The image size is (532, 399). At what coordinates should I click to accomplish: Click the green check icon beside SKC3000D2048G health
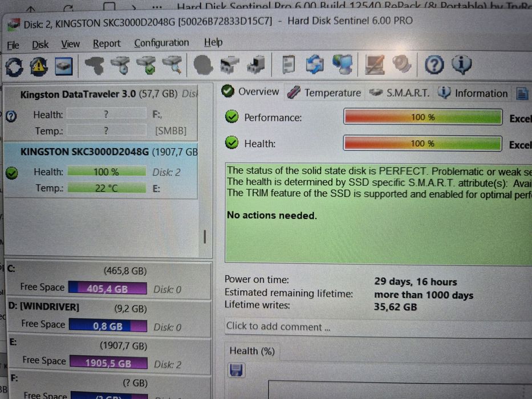coord(12,173)
